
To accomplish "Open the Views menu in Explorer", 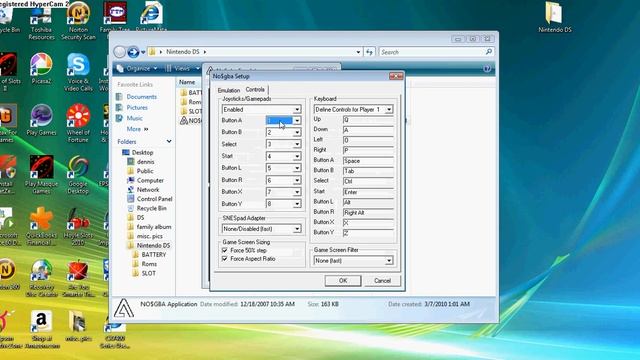I will [182, 69].
